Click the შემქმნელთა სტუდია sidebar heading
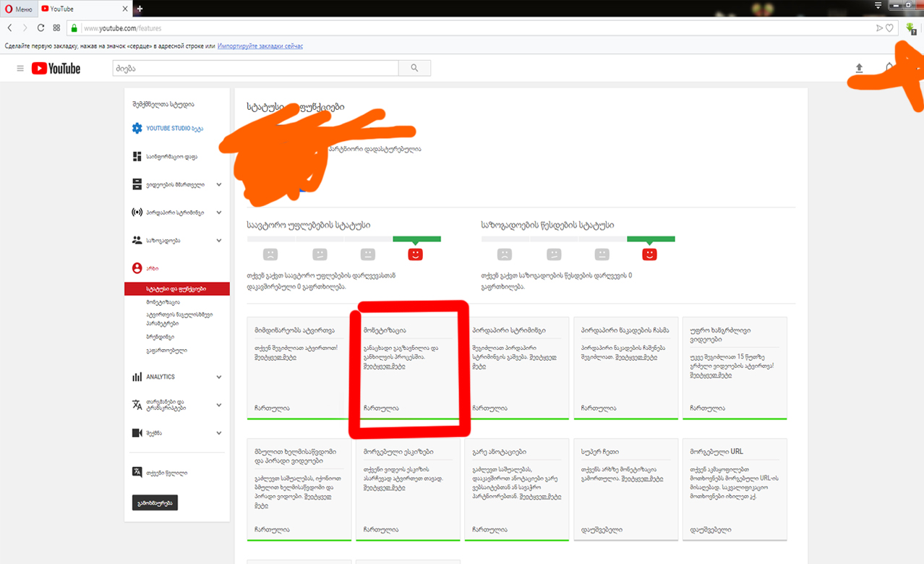This screenshot has height=564, width=924. tap(163, 104)
